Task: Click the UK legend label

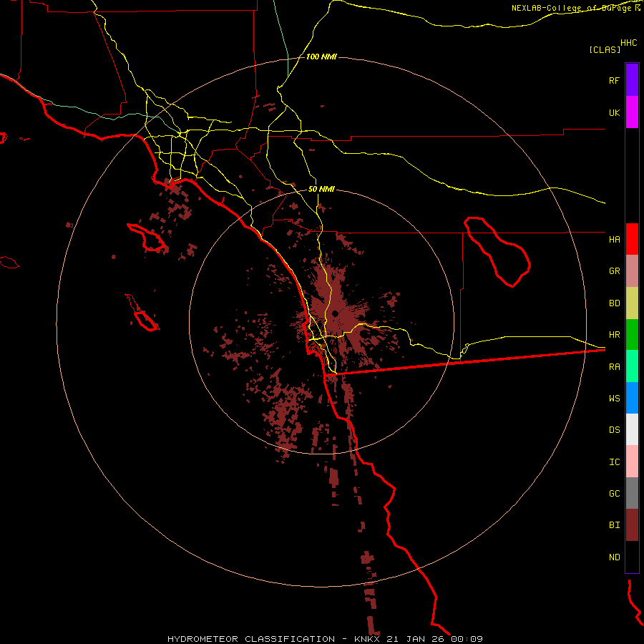Action: pyautogui.click(x=614, y=112)
